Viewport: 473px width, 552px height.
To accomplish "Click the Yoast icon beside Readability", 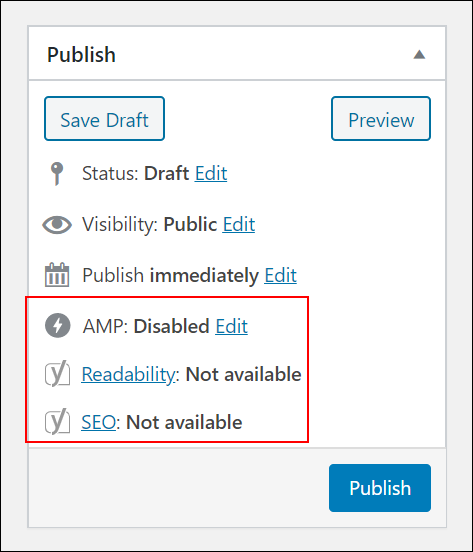I will pos(58,374).
